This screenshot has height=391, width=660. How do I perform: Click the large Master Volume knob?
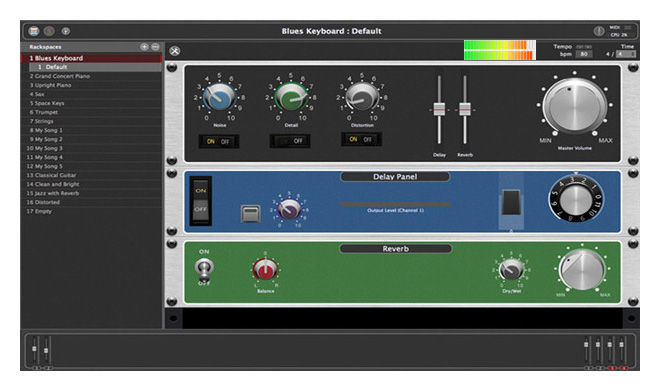coord(575,105)
